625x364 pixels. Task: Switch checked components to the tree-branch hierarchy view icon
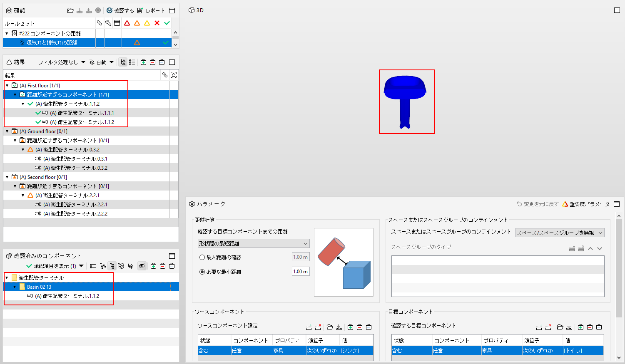(x=103, y=266)
